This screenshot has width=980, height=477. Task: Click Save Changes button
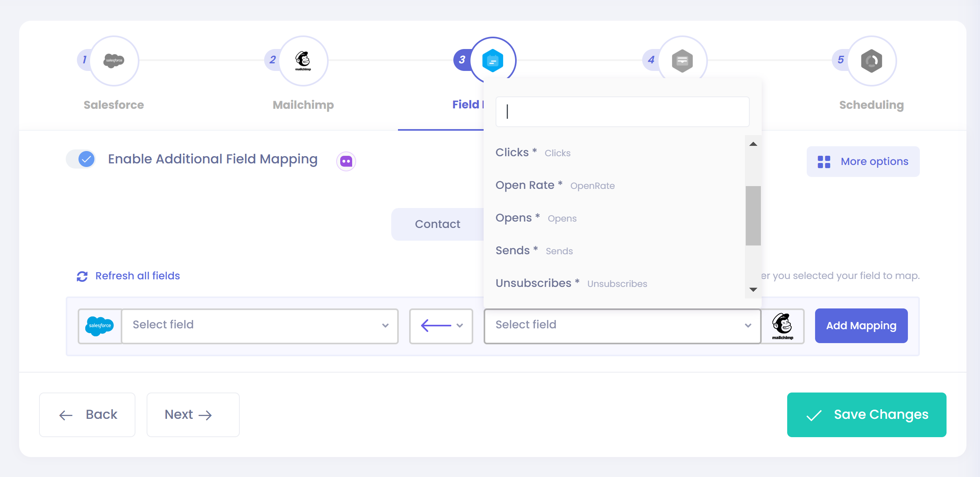pyautogui.click(x=867, y=415)
